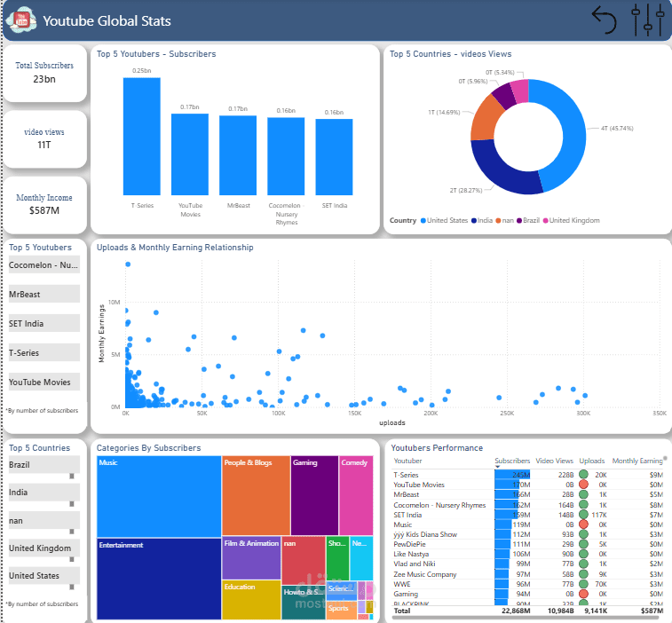
Task: Select the purple Gaming treemap tile
Action: point(314,495)
